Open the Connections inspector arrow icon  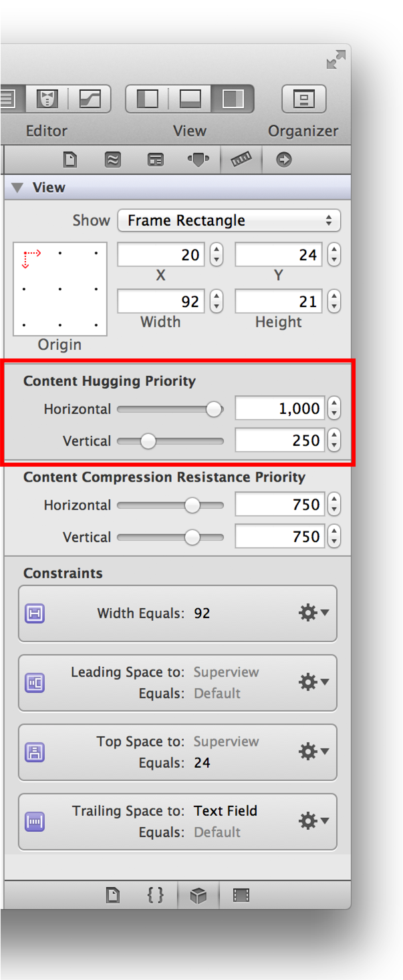click(284, 160)
